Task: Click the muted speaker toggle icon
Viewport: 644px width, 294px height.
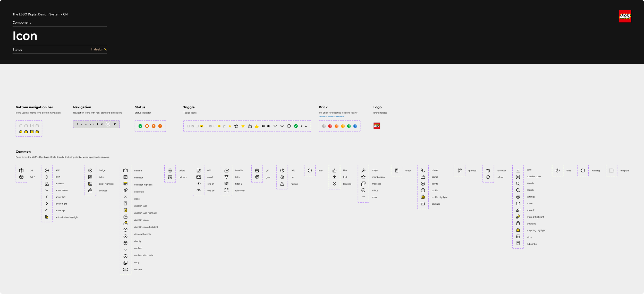Action: [263, 126]
